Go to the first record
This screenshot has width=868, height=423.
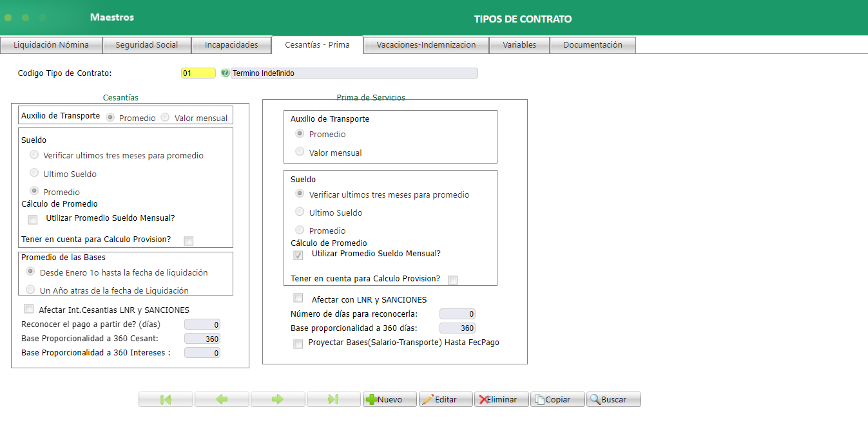click(x=166, y=399)
